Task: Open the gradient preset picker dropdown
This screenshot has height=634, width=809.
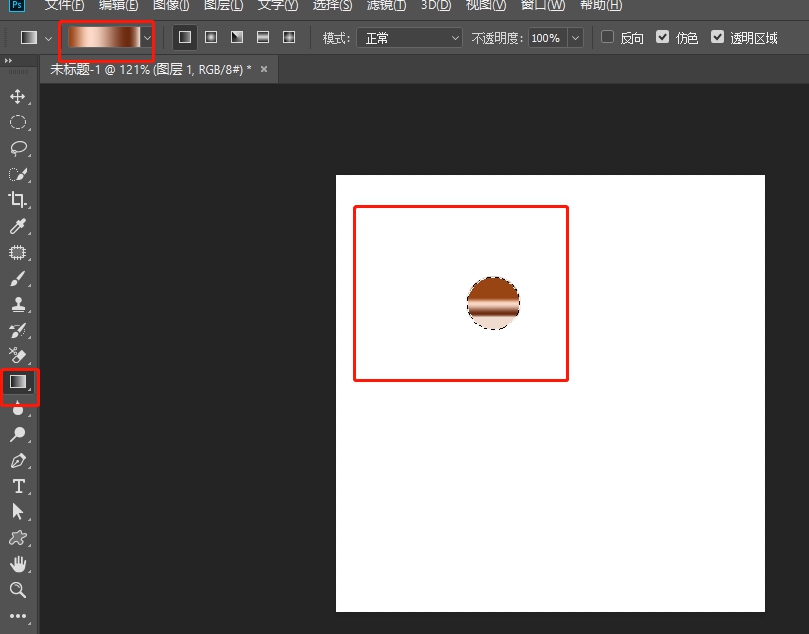Action: [x=147, y=37]
